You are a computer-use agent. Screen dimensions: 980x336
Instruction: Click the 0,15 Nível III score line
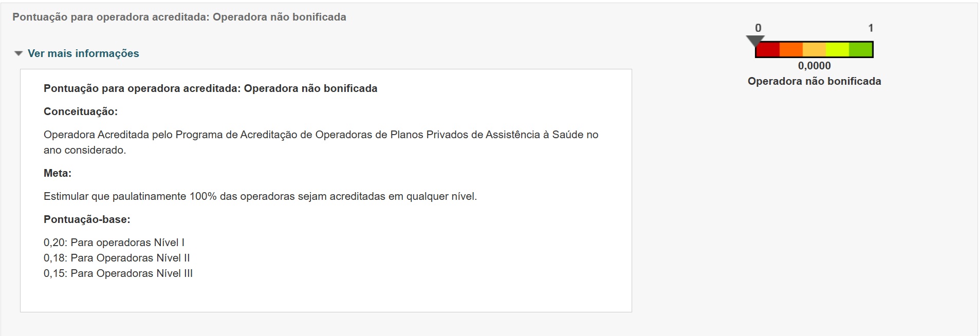tap(118, 273)
